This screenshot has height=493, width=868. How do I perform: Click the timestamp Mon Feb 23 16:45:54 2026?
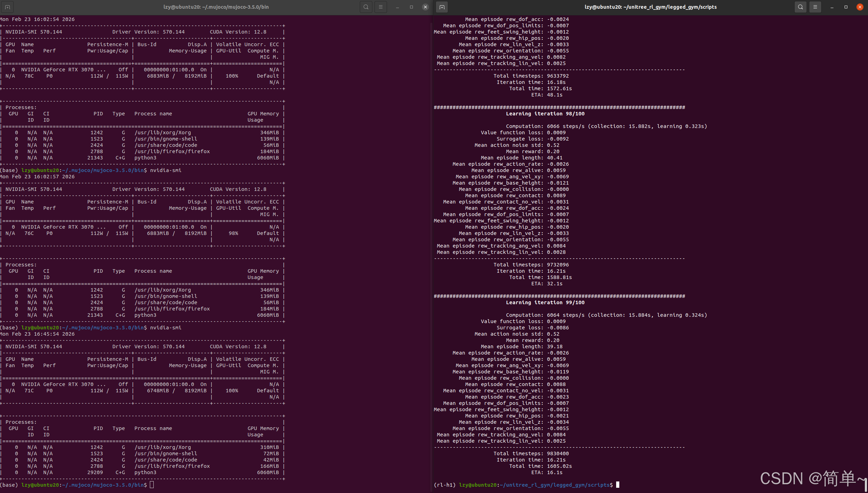(x=37, y=334)
